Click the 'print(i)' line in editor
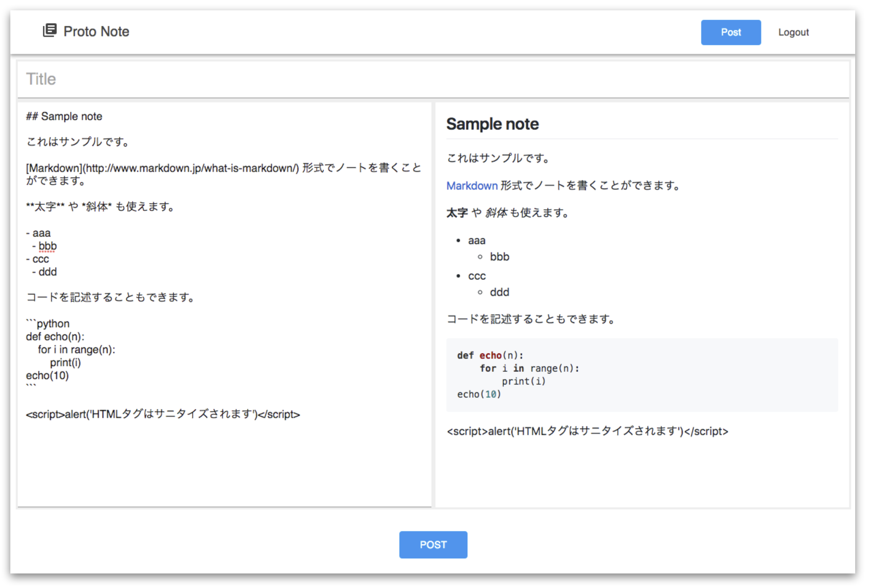The image size is (872, 588). pos(65,362)
